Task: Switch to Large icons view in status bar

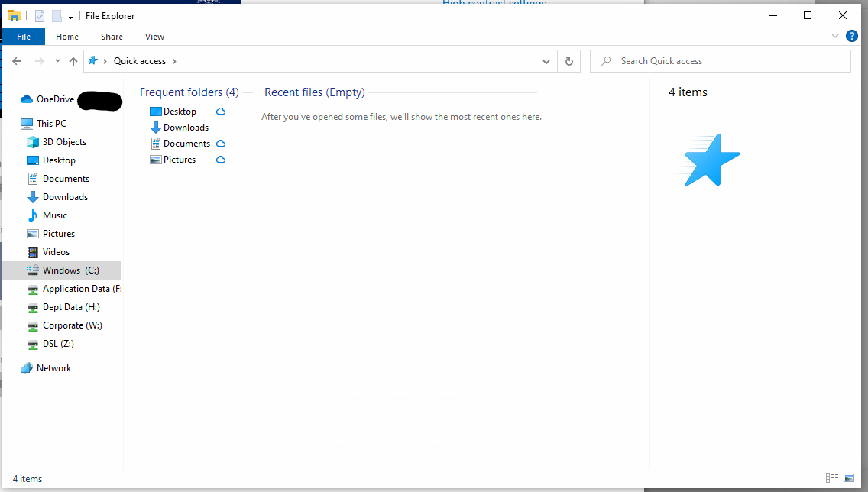Action: click(848, 478)
